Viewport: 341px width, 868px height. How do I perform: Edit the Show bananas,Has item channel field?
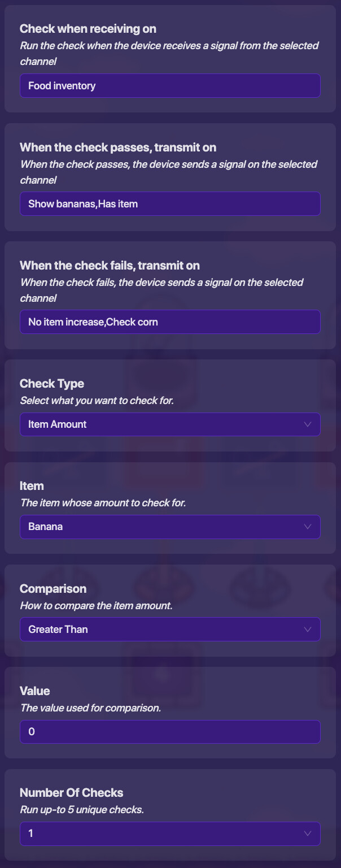(170, 204)
